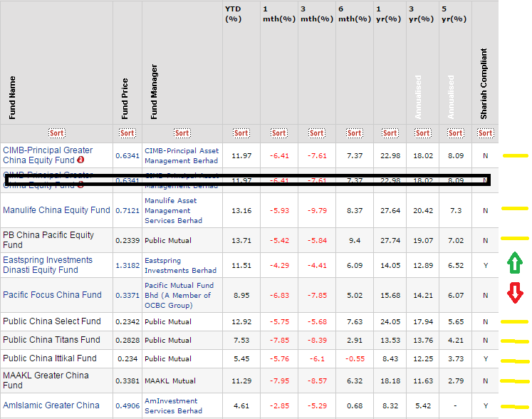Click the Shariah Compliant column header
This screenshot has width=532, height=419.
click(484, 83)
